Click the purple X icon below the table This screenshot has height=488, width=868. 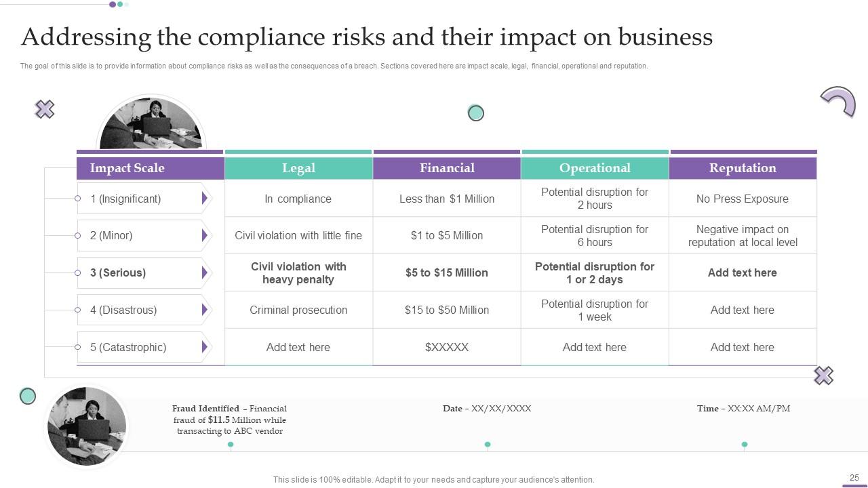pyautogui.click(x=823, y=375)
